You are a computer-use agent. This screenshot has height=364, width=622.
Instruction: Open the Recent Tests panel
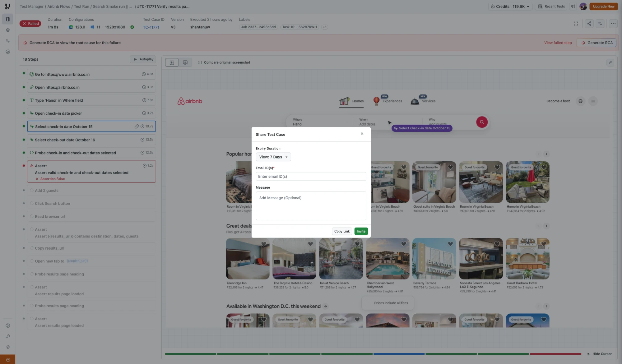pyautogui.click(x=551, y=7)
